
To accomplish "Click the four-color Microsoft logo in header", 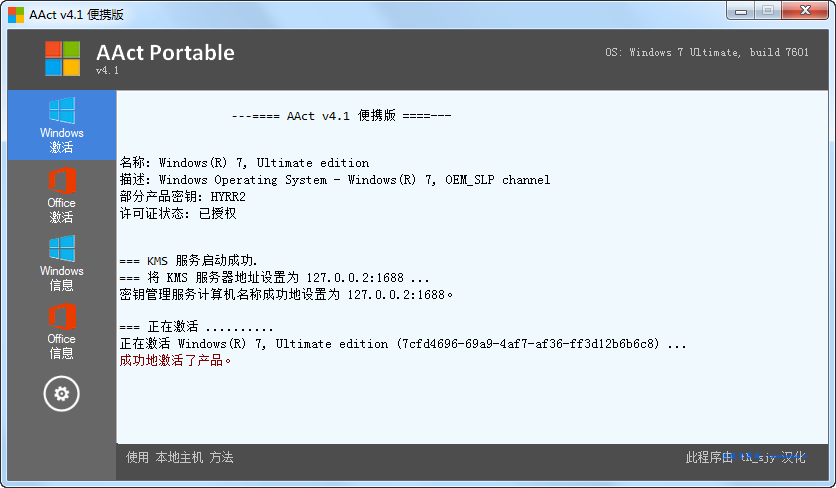I will tap(62, 59).
